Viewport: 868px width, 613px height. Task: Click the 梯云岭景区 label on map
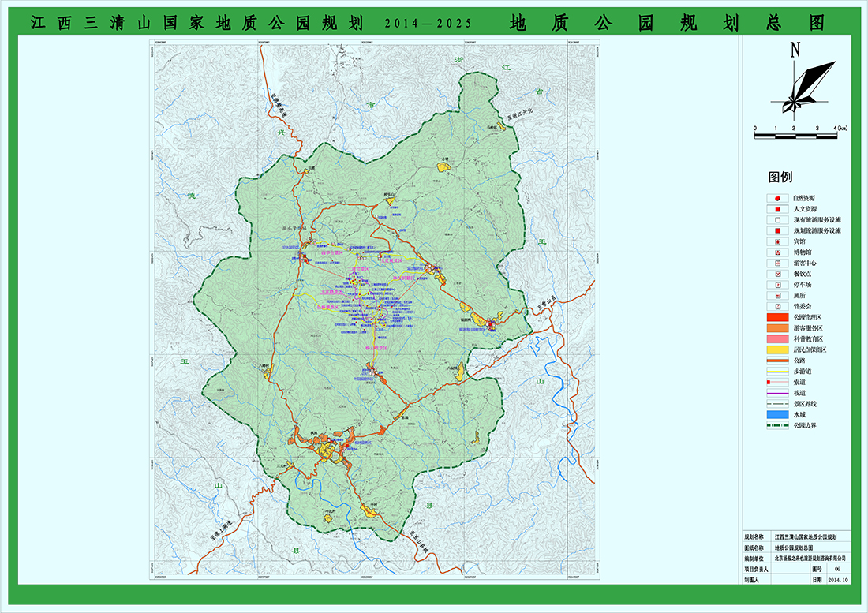click(x=378, y=348)
